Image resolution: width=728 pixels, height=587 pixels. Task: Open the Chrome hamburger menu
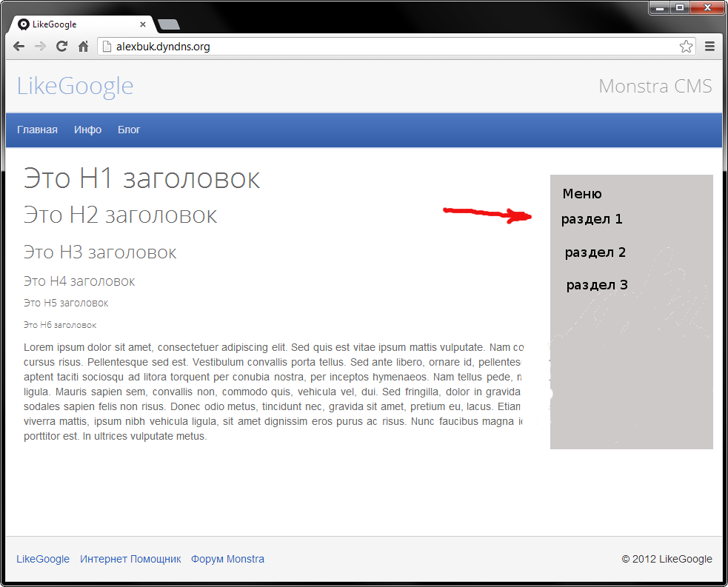click(x=709, y=47)
